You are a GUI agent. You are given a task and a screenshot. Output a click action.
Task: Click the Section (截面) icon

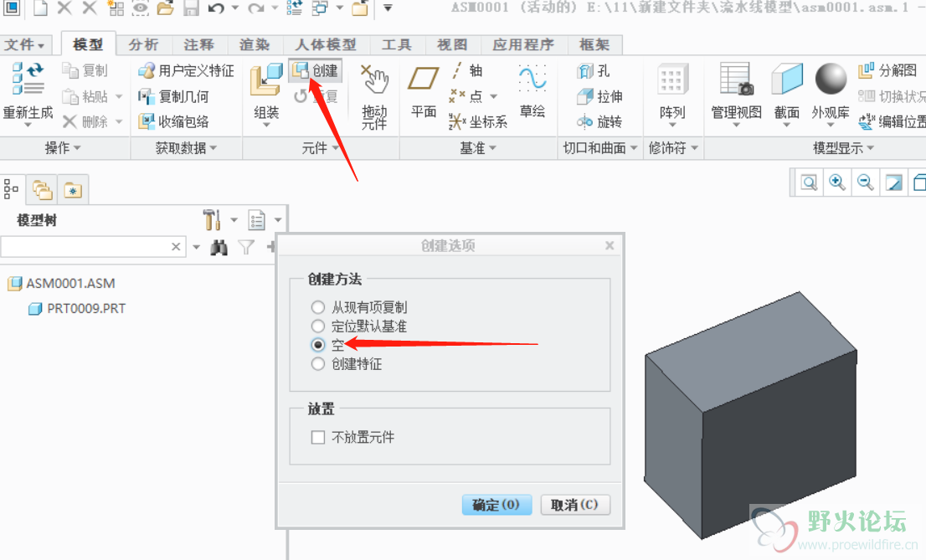click(787, 80)
